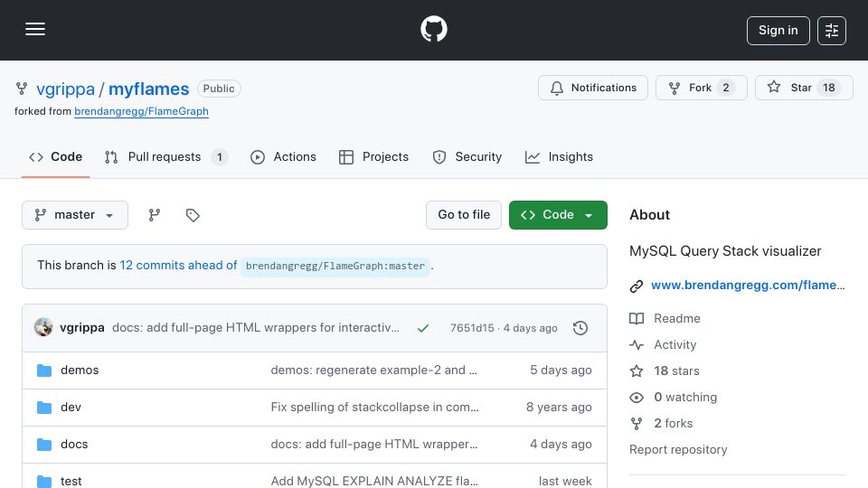This screenshot has width=868, height=488.
Task: Open latest commit message about HTML wrappers
Action: point(256,327)
